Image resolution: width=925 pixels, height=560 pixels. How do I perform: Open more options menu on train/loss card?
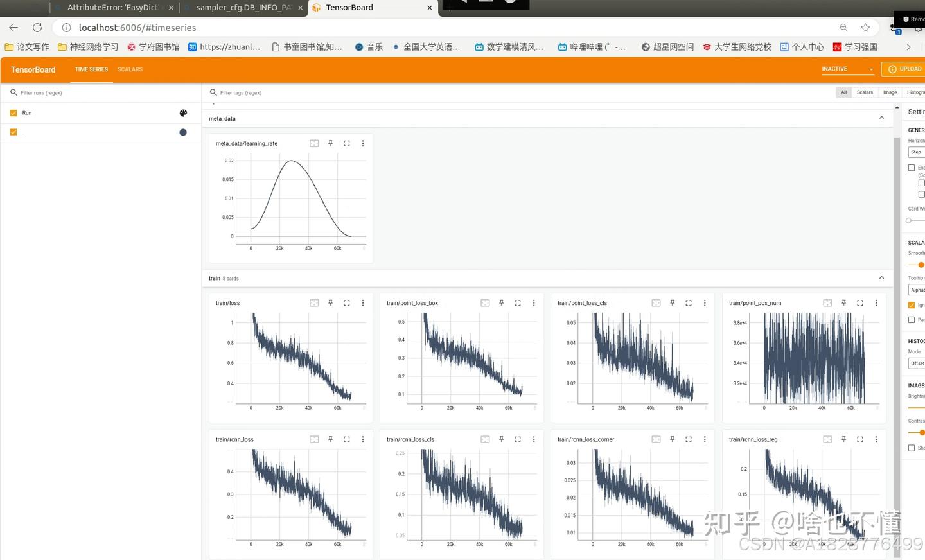pos(363,303)
